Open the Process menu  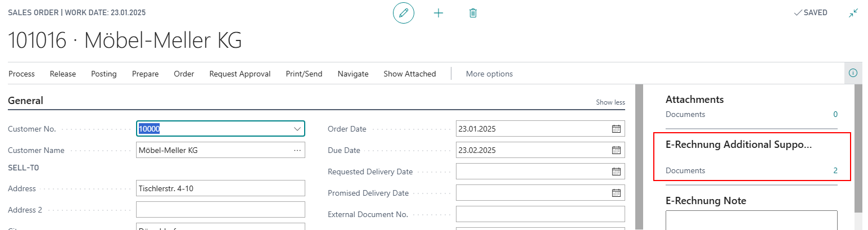pyautogui.click(x=21, y=74)
